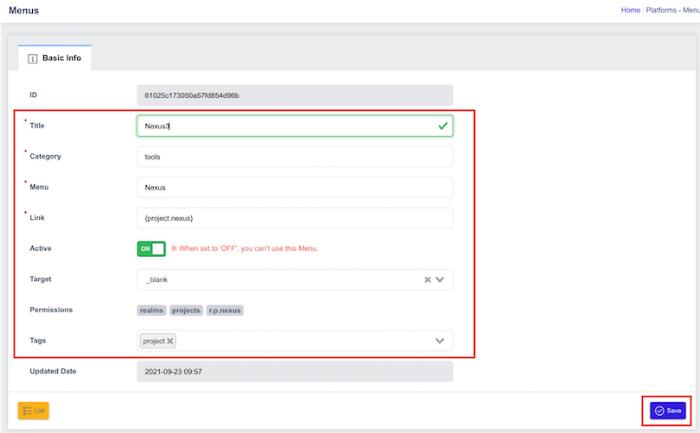Screen dimensions: 700x433
Task: Remove the project tag with its X
Action: (x=170, y=341)
